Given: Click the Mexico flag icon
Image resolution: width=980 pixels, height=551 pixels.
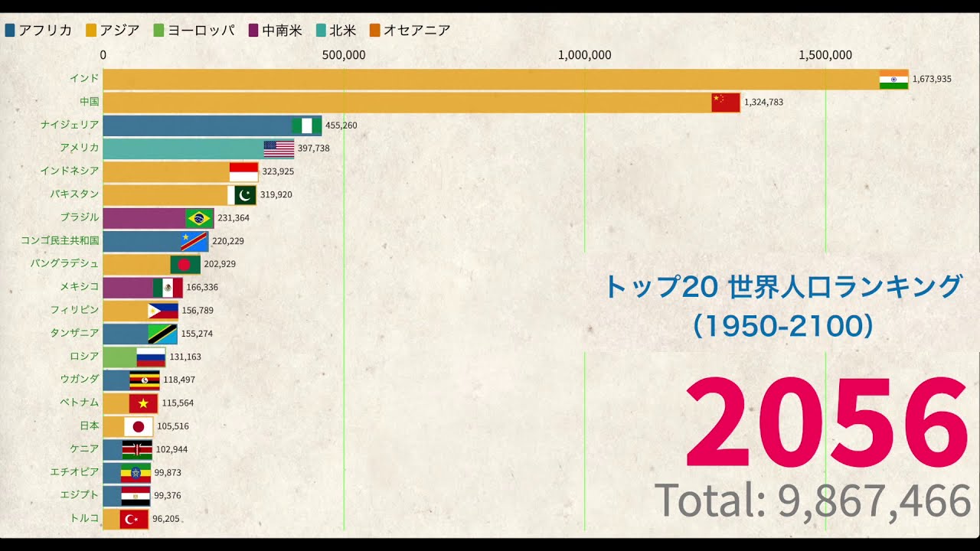Looking at the screenshot, I should 168,288.
